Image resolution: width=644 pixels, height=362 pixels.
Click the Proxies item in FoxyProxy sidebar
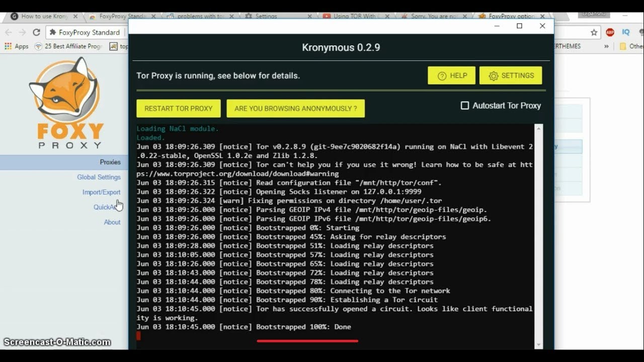point(110,162)
